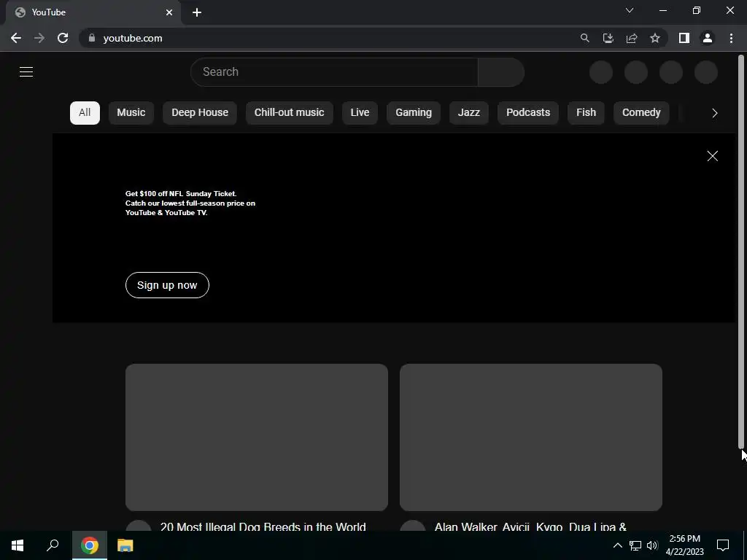Screen dimensions: 747x560
Task: Choose the Fish chip
Action: point(586,113)
